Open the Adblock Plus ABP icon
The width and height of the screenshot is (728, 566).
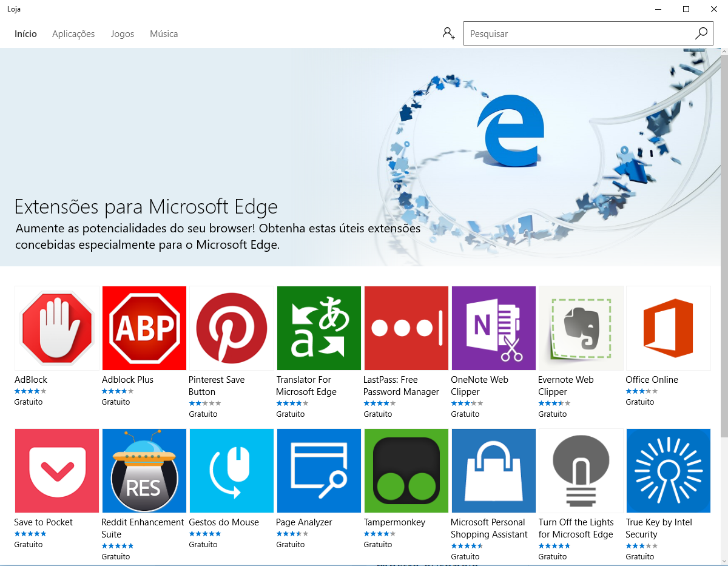[144, 328]
